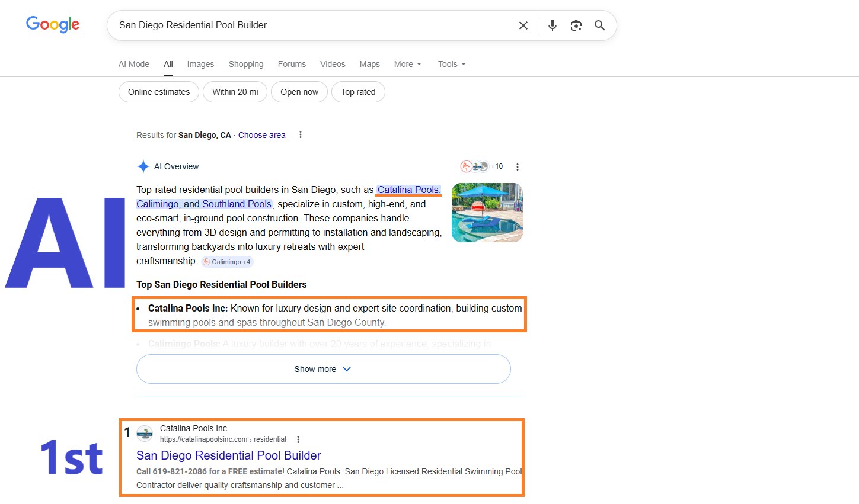The image size is (859, 504).
Task: Expand the AI Overview with Show more
Action: point(324,369)
